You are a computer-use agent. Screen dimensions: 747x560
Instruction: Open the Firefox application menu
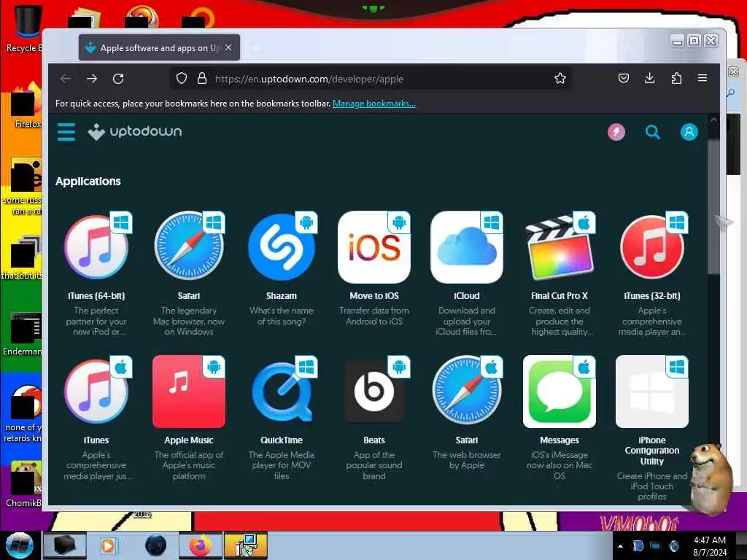[703, 78]
